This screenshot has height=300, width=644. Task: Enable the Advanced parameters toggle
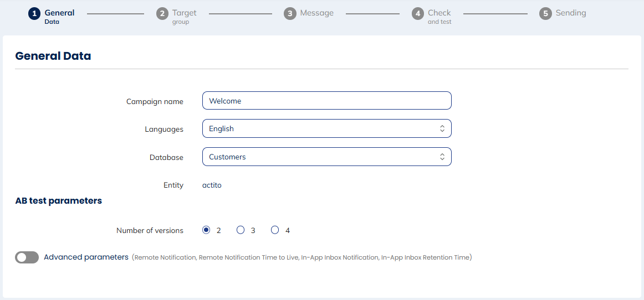click(27, 257)
